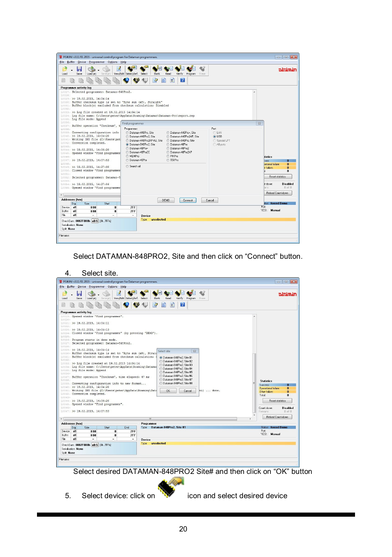Open the Load prj dropdown arrow in the upper screenshot
This screenshot has height=557, width=392.
99,70
